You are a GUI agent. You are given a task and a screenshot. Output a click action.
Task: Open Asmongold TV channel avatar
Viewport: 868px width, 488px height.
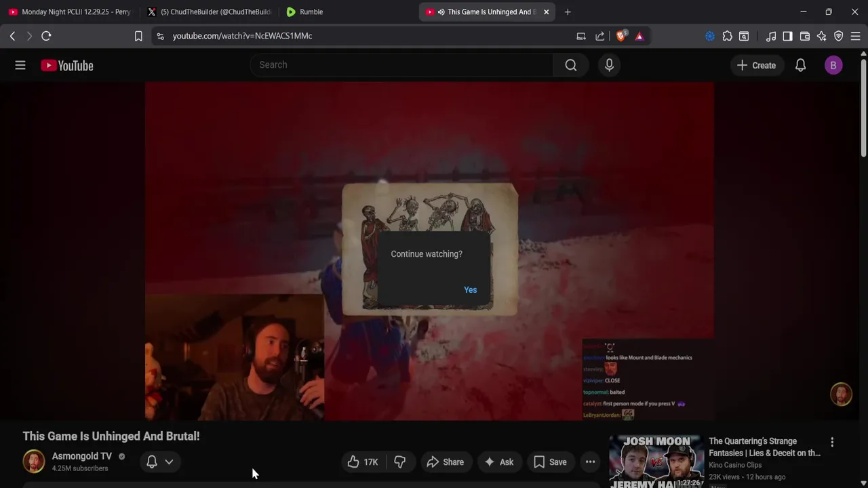pyautogui.click(x=34, y=462)
